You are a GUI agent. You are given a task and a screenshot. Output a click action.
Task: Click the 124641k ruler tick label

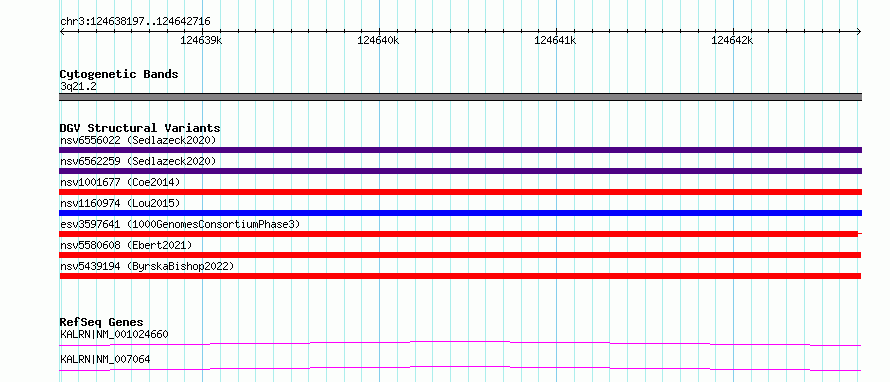tap(555, 40)
